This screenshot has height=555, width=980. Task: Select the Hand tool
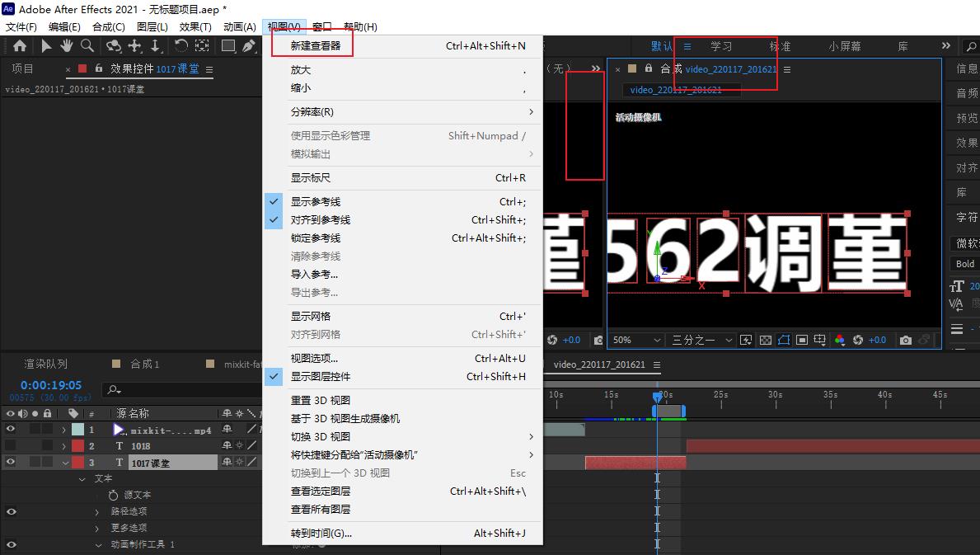(x=66, y=45)
